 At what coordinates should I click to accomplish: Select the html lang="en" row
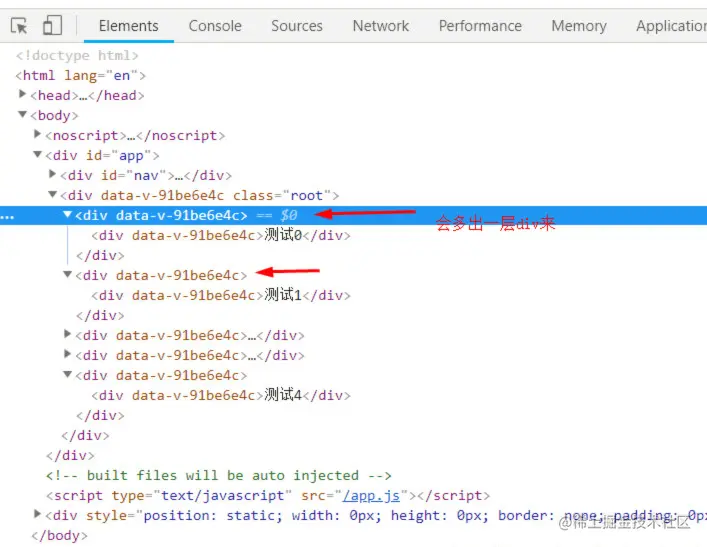point(81,75)
